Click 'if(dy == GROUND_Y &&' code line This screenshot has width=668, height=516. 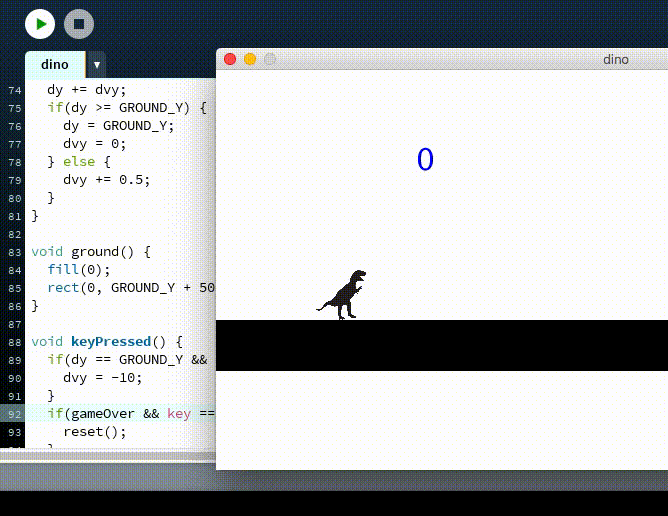pyautogui.click(x=127, y=360)
